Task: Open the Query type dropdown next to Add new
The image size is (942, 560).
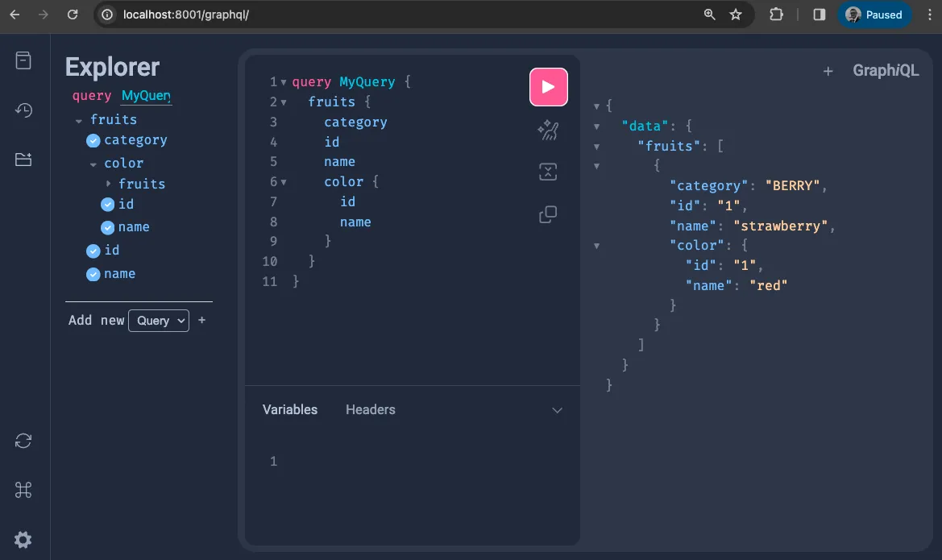Action: tap(159, 321)
